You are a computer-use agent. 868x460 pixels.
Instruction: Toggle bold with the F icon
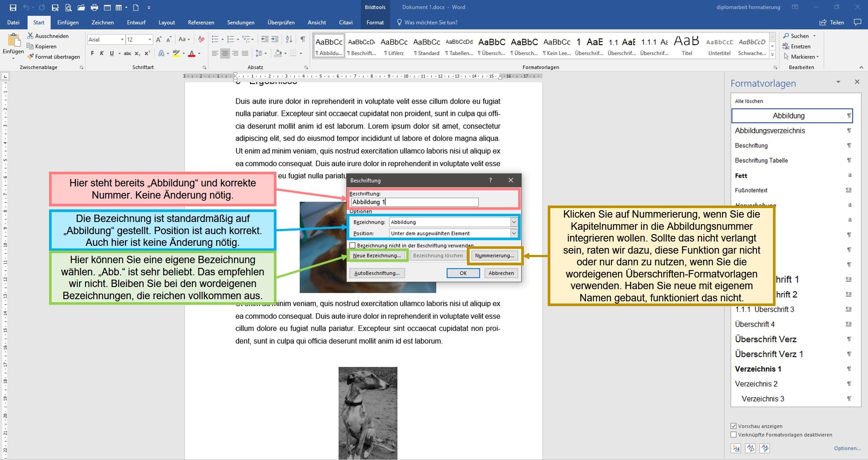pos(92,53)
